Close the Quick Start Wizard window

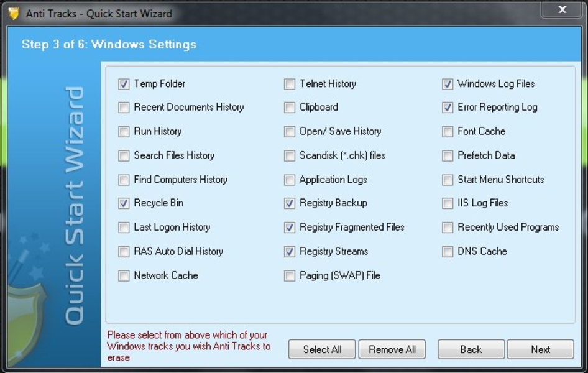(x=562, y=10)
